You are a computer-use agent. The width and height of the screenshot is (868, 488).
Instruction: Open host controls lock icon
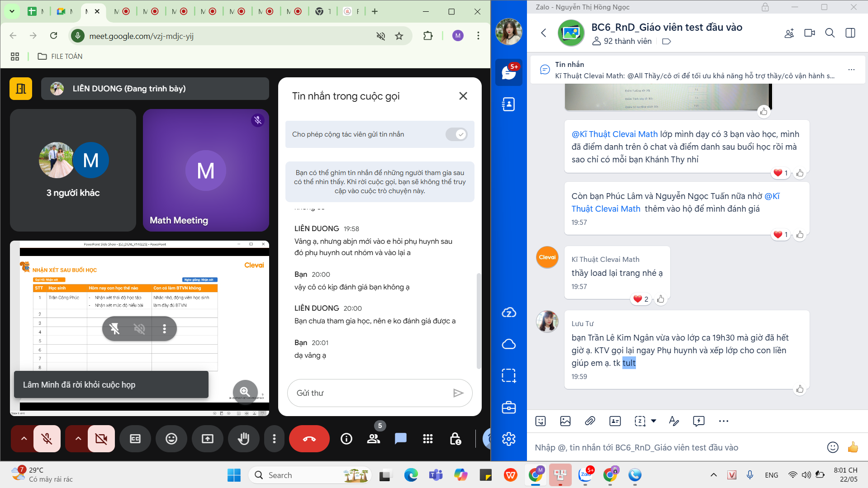point(455,439)
